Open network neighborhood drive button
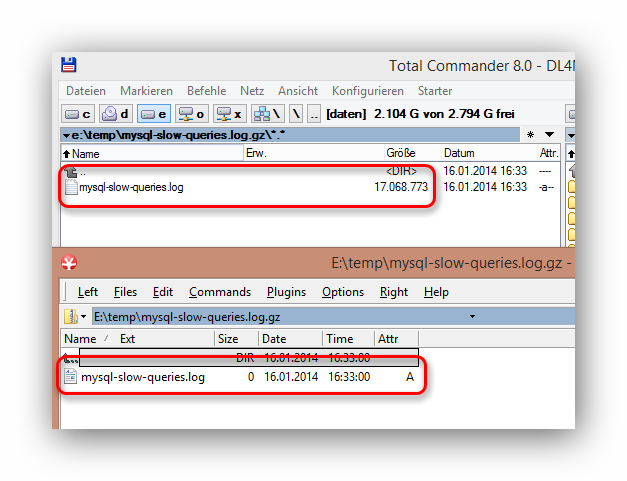Image resolution: width=627 pixels, height=481 pixels. pyautogui.click(x=267, y=114)
